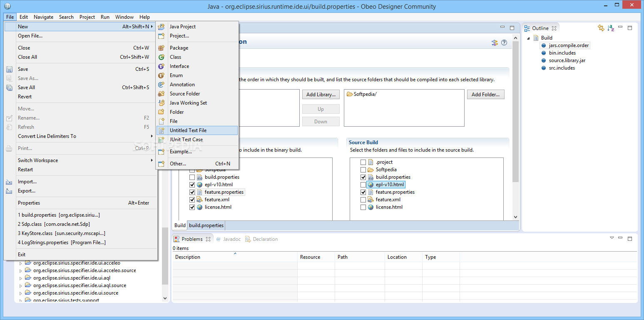Open Other... wizard in the New submenu

coord(197,164)
